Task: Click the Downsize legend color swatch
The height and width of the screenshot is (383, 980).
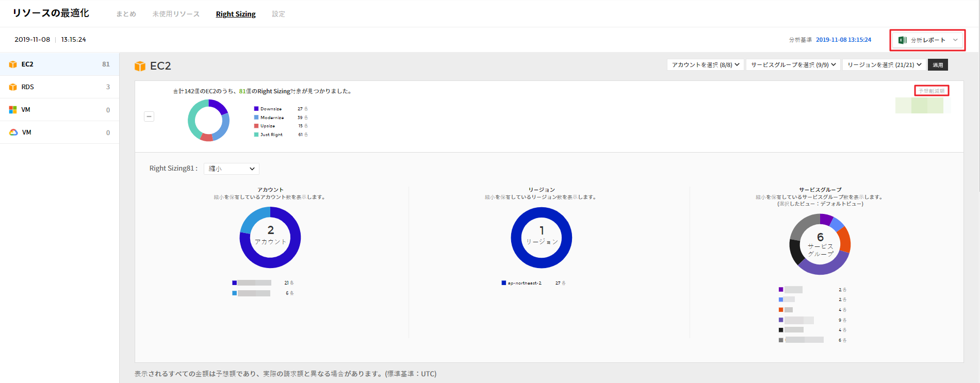Action: 256,109
